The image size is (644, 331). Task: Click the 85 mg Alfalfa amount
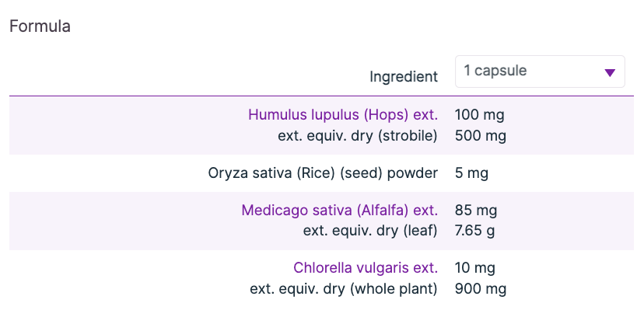tap(476, 210)
